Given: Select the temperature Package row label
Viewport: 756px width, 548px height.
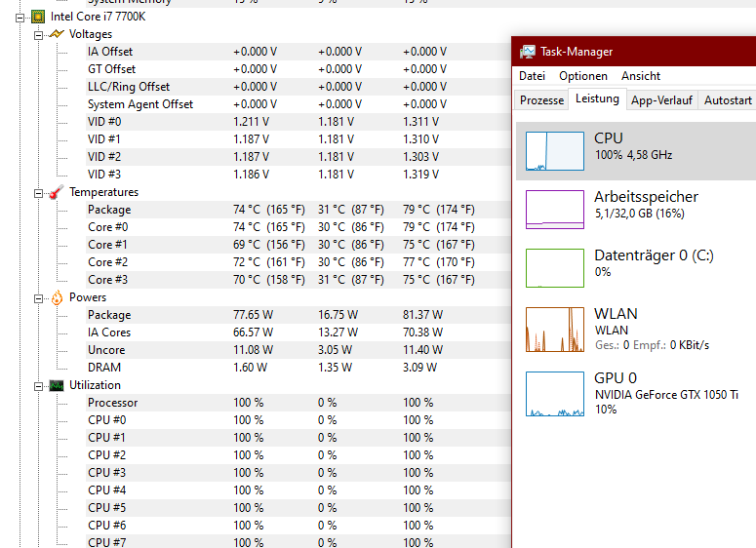Looking at the screenshot, I should coord(109,211).
